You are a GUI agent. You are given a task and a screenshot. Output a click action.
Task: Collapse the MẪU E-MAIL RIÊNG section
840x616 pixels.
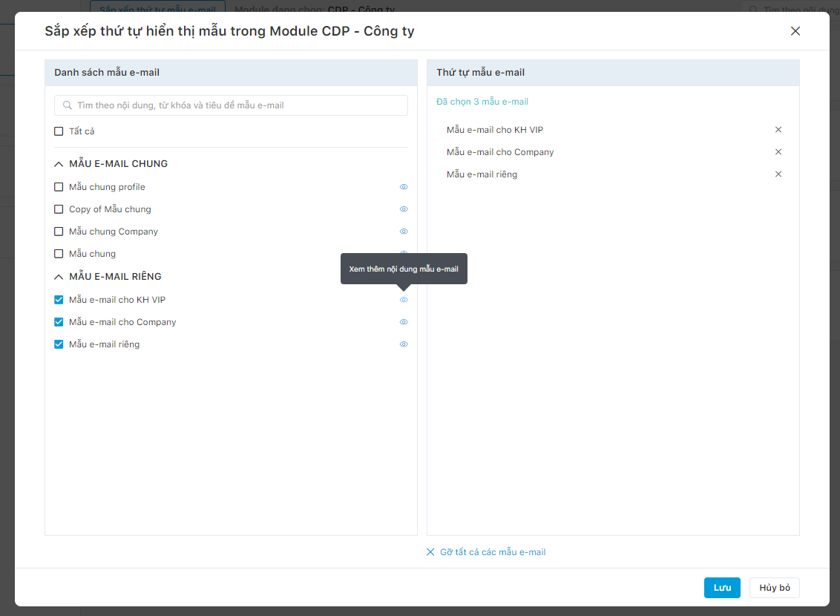pos(59,277)
